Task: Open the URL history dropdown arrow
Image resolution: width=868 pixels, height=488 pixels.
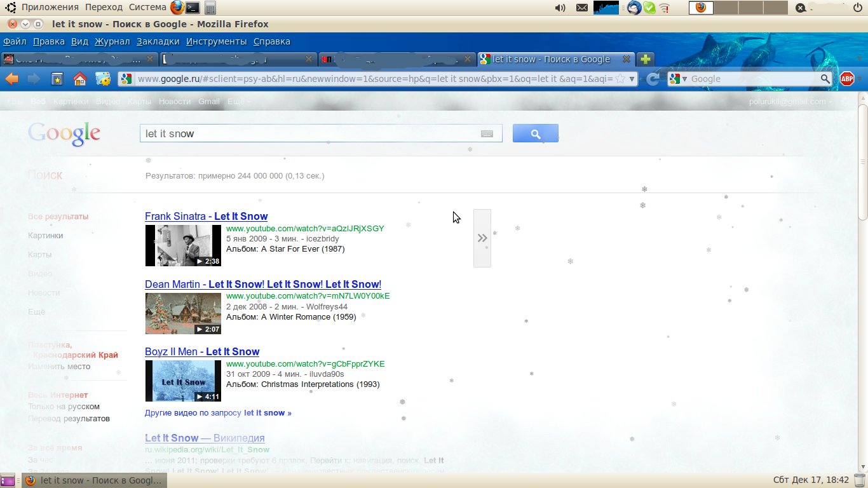Action: click(x=632, y=79)
